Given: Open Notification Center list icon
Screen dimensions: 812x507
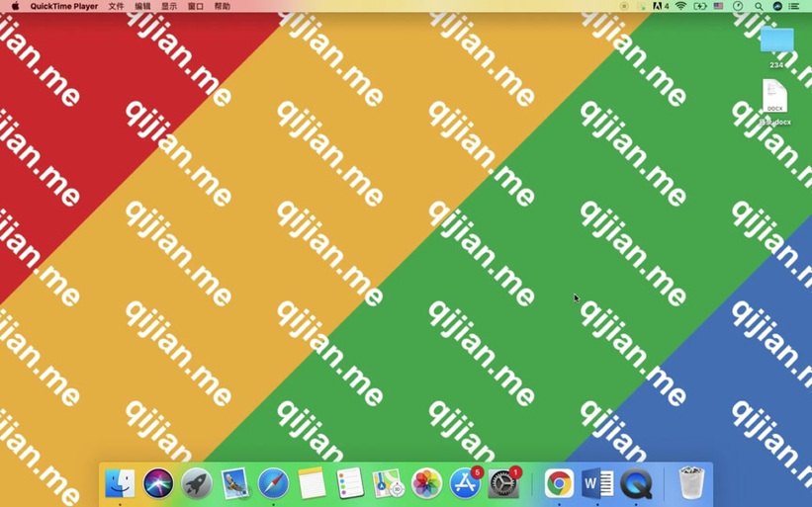Looking at the screenshot, I should 794,6.
